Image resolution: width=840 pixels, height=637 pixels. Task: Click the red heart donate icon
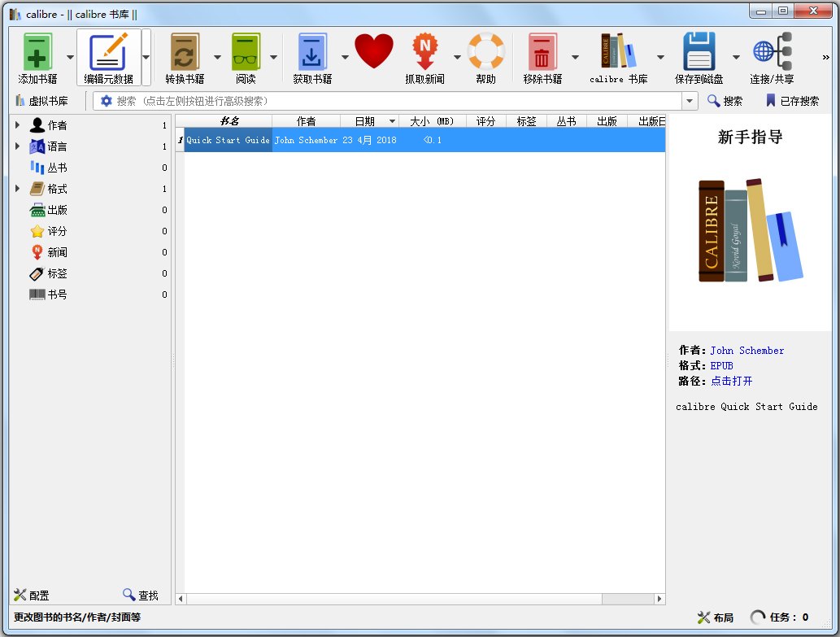click(x=374, y=51)
